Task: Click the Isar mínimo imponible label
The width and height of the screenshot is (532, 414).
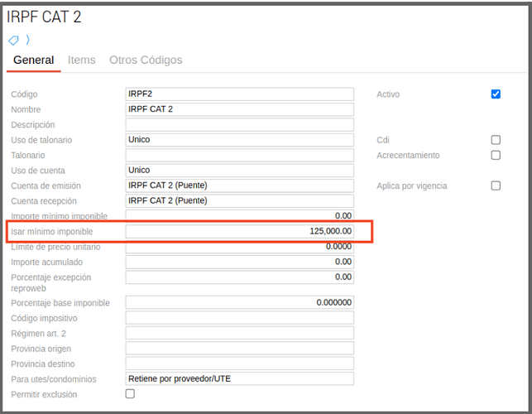Action: point(52,232)
